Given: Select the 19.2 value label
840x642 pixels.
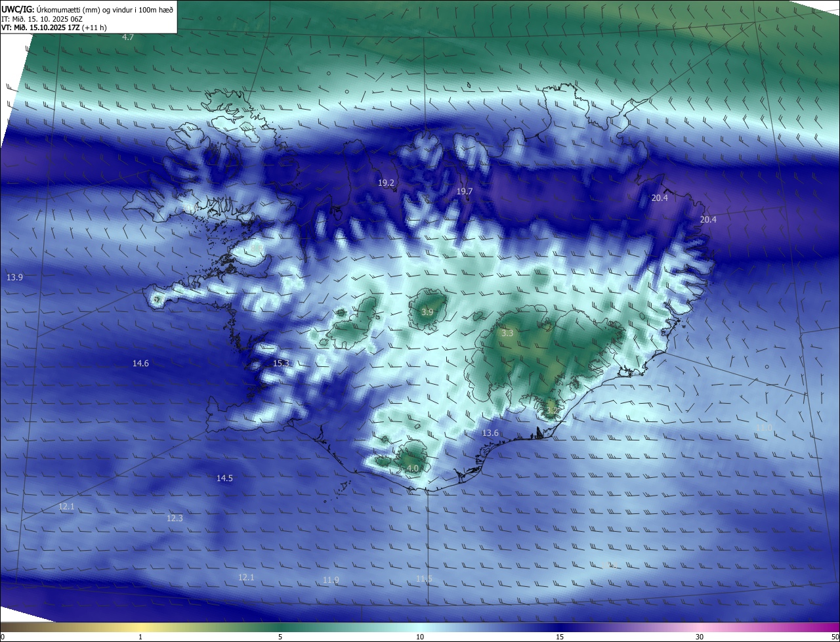Looking at the screenshot, I should (x=387, y=183).
